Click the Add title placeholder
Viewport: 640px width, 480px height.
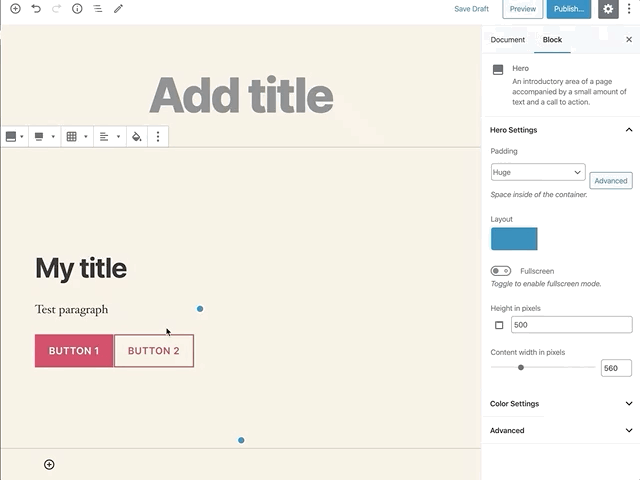(241, 95)
